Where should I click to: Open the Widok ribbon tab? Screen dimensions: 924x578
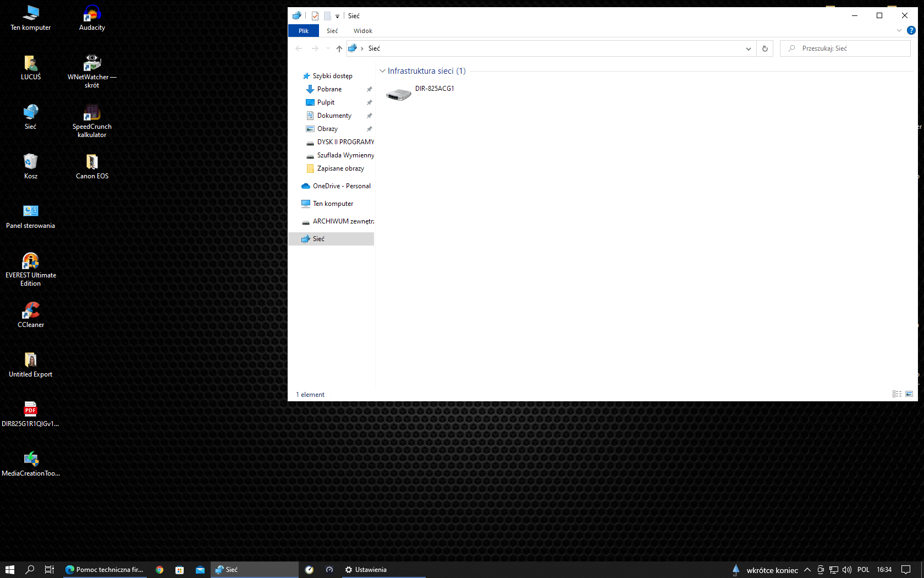(x=363, y=31)
